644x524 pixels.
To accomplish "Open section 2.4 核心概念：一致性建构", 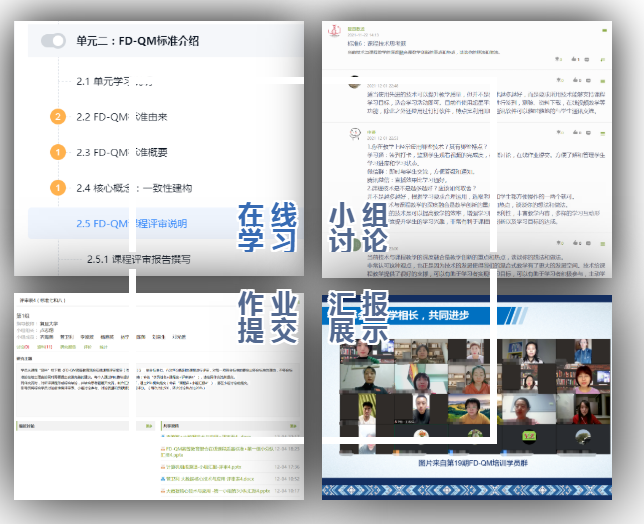I will tap(134, 188).
